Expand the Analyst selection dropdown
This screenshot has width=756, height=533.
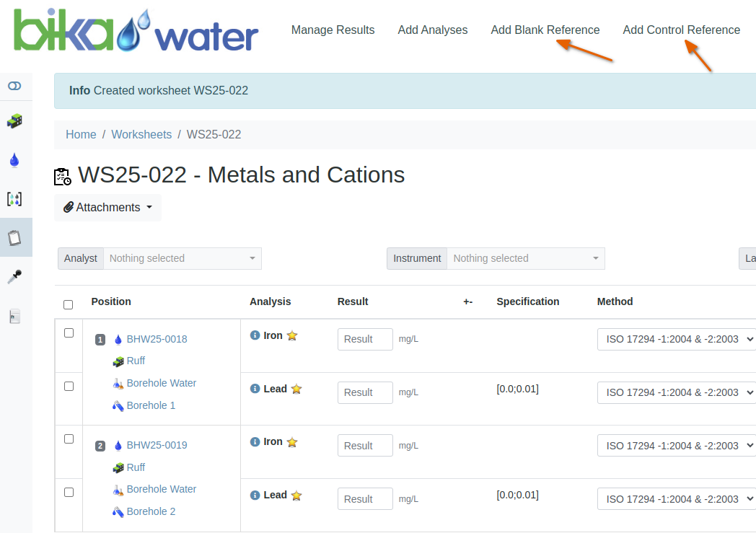point(182,258)
